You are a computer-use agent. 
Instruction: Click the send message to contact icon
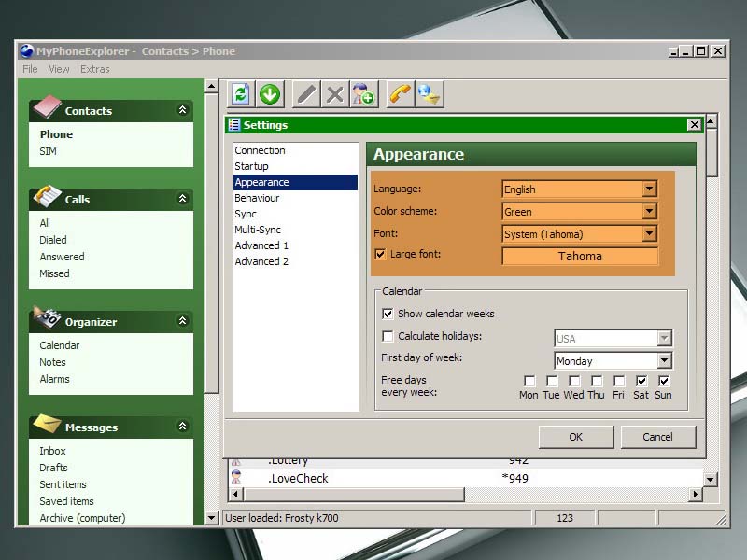(430, 94)
